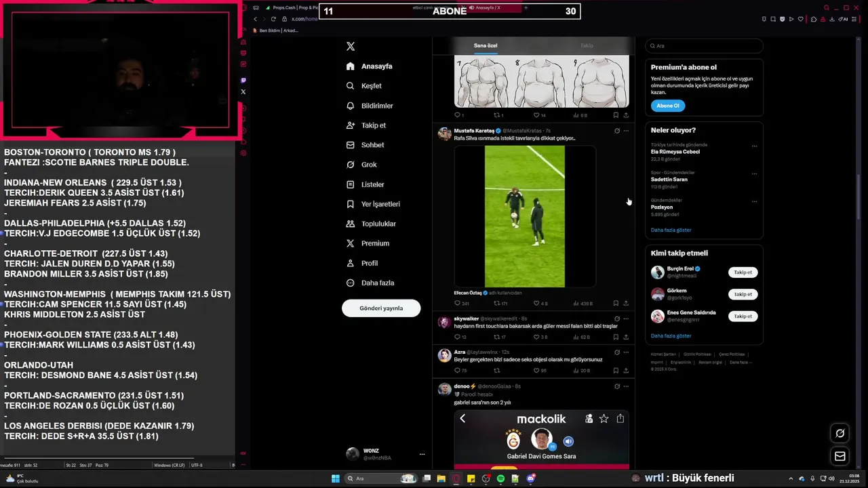Share Mustafa Karataş post
The height and width of the screenshot is (488, 868).
pyautogui.click(x=626, y=304)
